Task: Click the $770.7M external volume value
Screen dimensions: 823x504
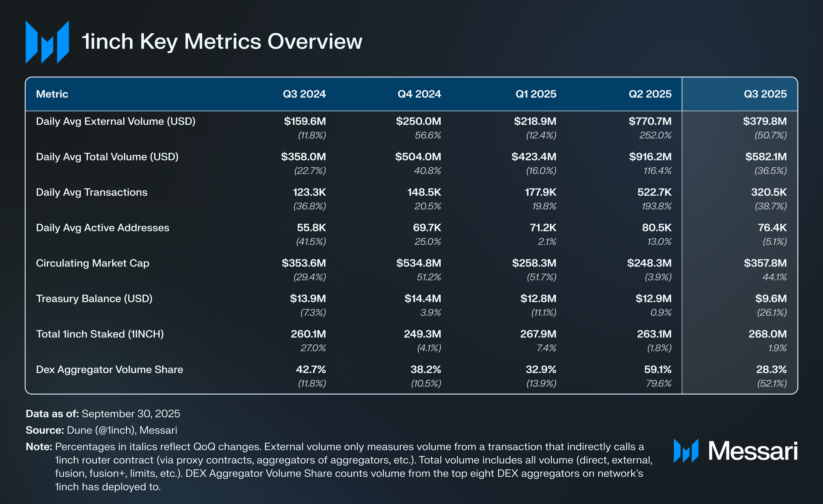Action: click(650, 121)
